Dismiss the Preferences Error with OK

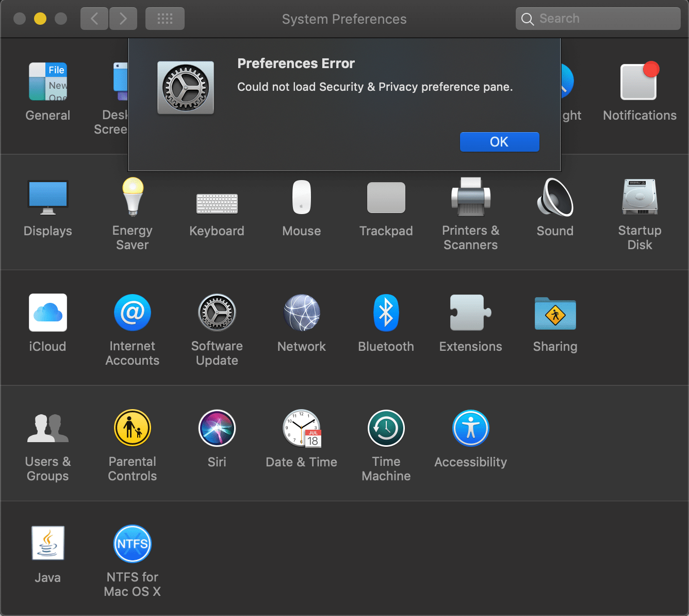499,142
